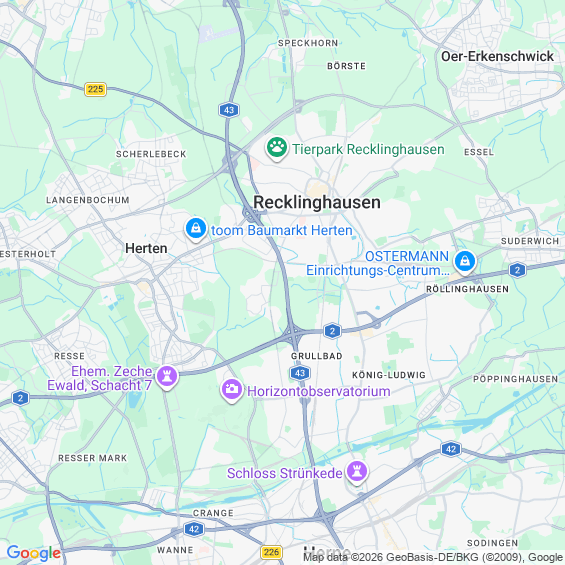
Task: Open the Schloss Strünkede castle pin
Action: tap(357, 472)
